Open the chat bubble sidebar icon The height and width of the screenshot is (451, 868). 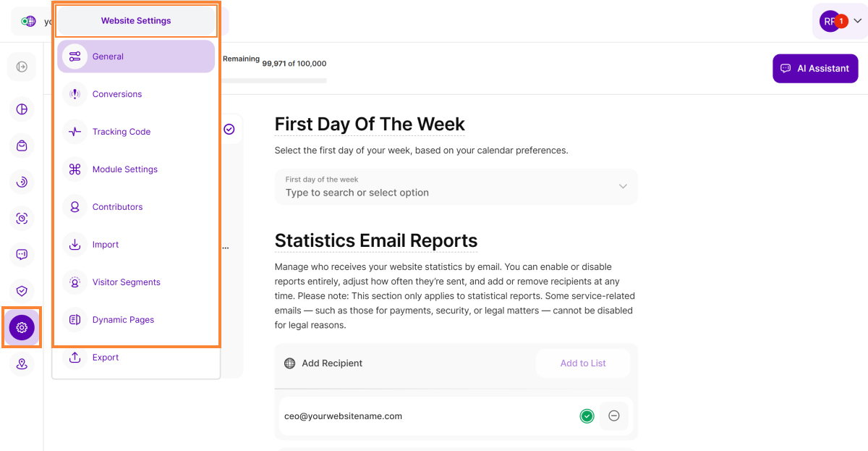pos(22,254)
